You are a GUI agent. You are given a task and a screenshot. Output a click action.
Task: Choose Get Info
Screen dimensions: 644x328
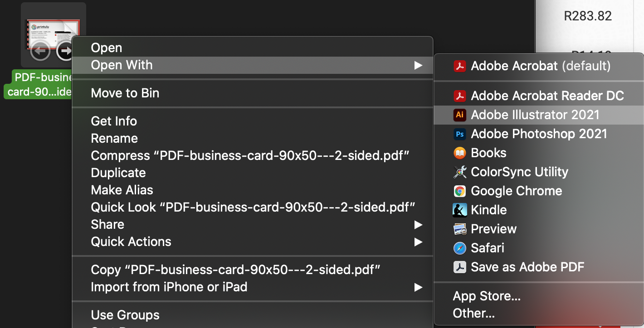point(253,121)
